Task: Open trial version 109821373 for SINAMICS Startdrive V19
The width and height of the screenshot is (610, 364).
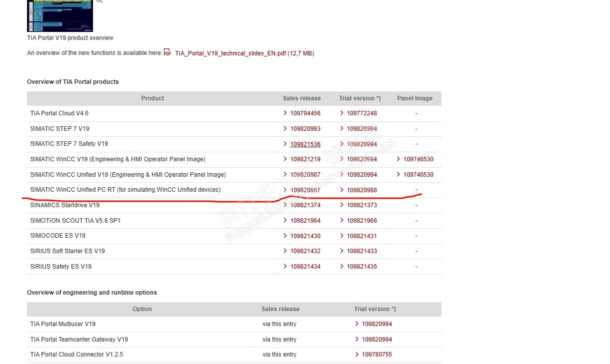Action: point(362,205)
